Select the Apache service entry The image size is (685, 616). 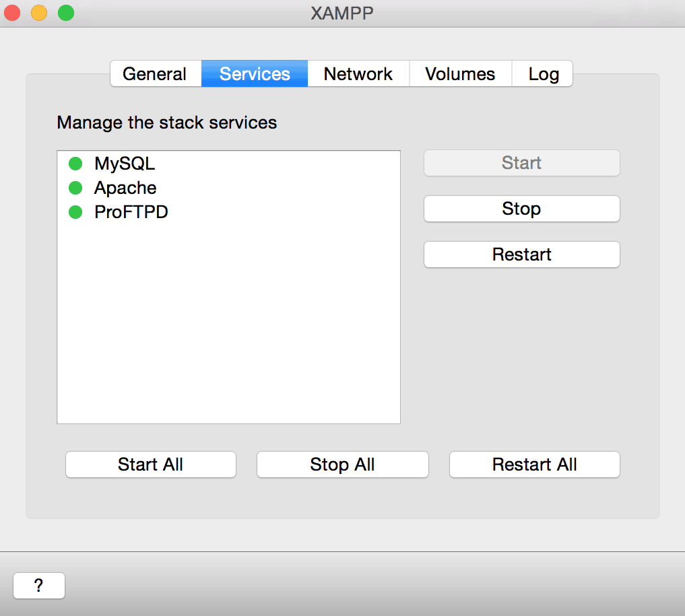[125, 188]
